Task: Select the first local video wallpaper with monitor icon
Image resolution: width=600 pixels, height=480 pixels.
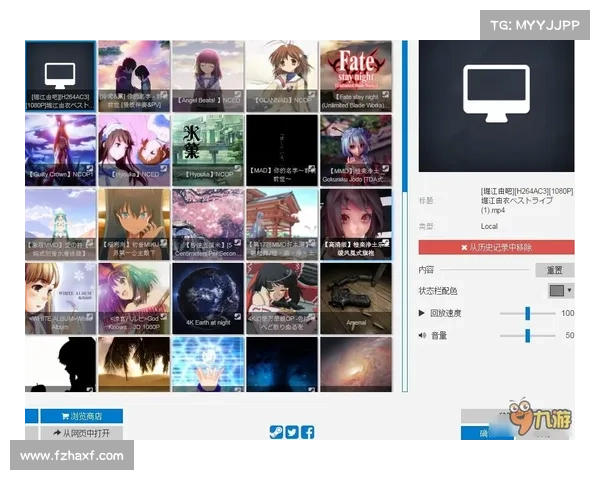Action: tap(60, 76)
